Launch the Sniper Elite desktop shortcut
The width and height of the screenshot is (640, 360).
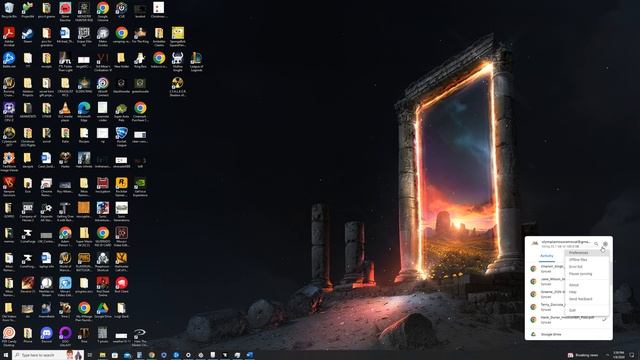coord(84,36)
